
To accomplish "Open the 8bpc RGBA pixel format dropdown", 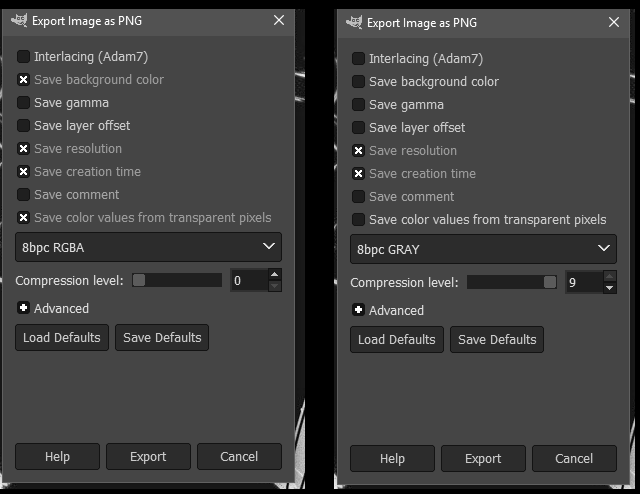I will tap(148, 246).
